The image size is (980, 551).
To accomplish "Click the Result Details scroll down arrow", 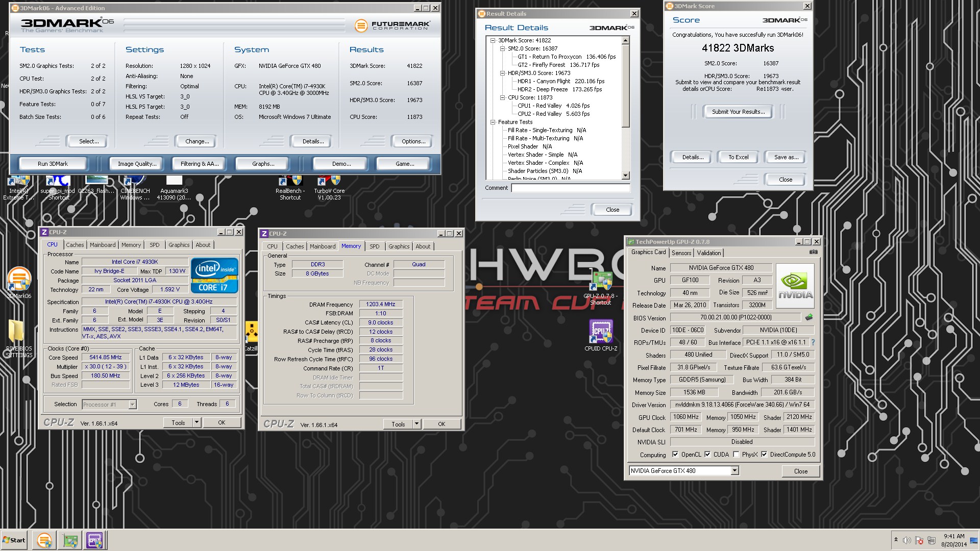I will click(626, 176).
